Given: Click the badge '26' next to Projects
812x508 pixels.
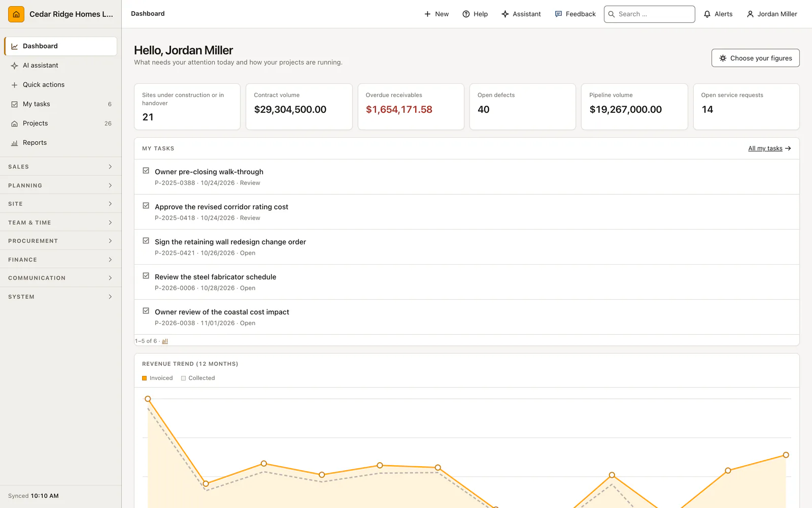Looking at the screenshot, I should tap(108, 123).
